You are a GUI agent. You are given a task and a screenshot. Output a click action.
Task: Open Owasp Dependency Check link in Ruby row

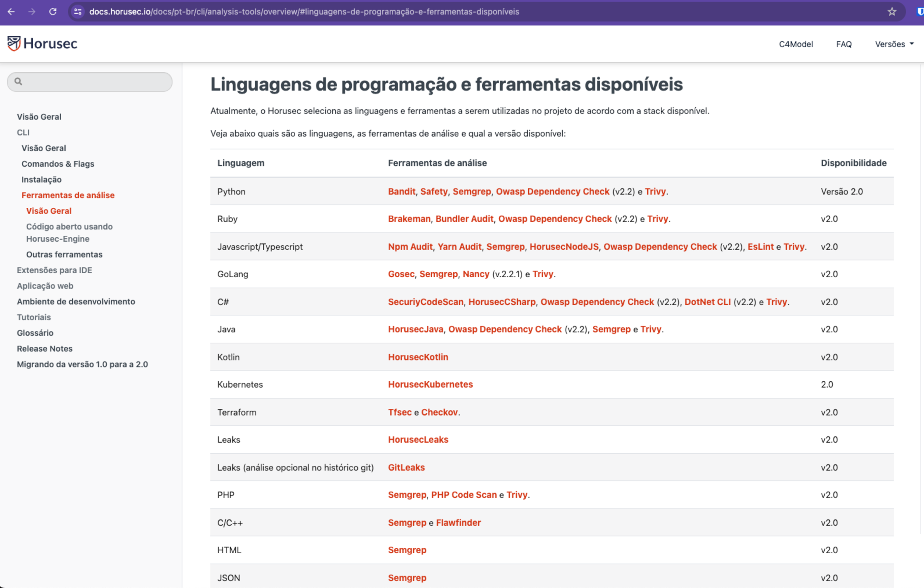[555, 219]
